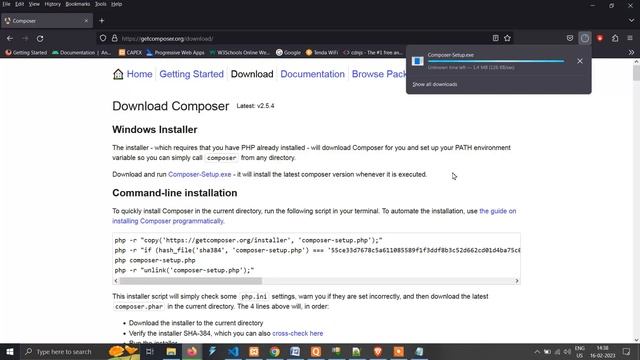
Task: Open the Edit menu
Action: [20, 4]
